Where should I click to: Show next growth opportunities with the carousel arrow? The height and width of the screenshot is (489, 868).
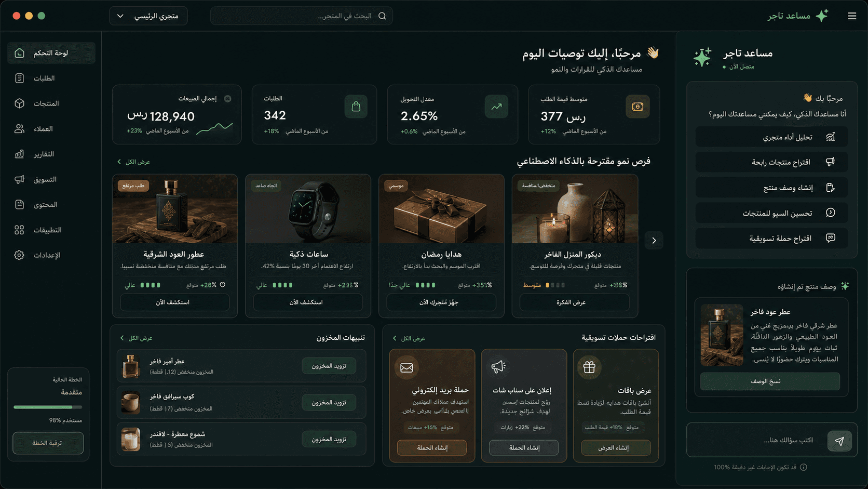tap(654, 241)
